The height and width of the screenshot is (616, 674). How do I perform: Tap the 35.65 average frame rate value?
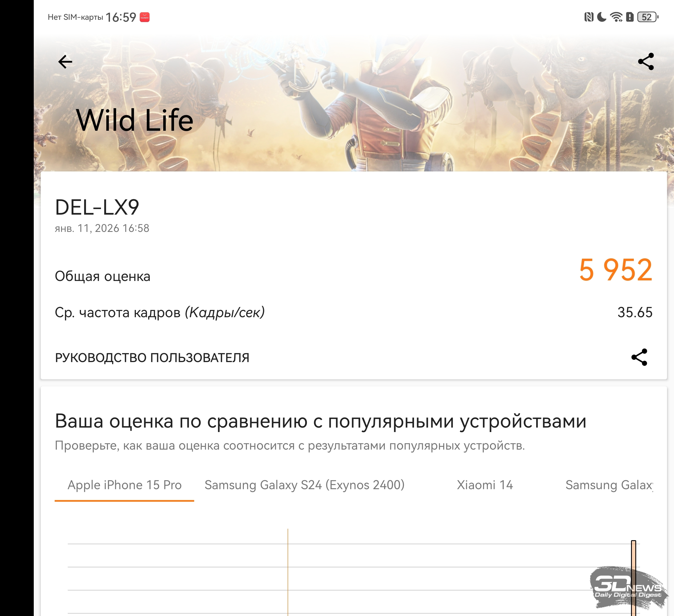[x=635, y=313]
